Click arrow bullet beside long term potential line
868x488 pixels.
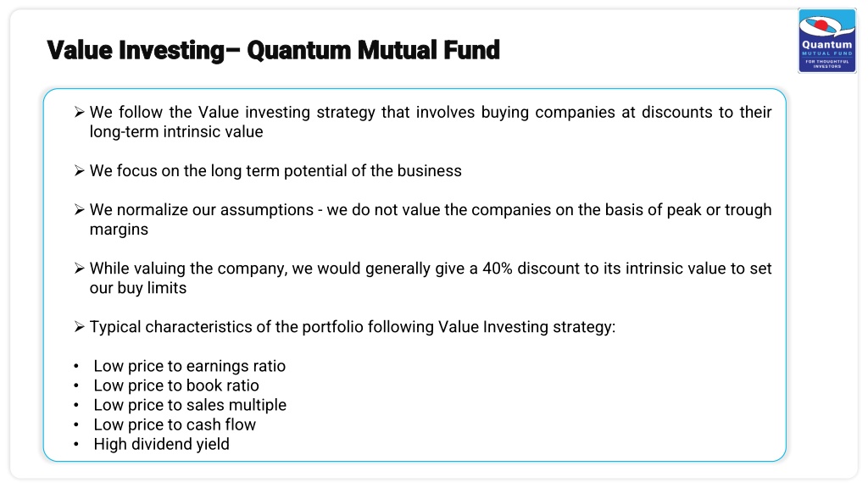79,171
